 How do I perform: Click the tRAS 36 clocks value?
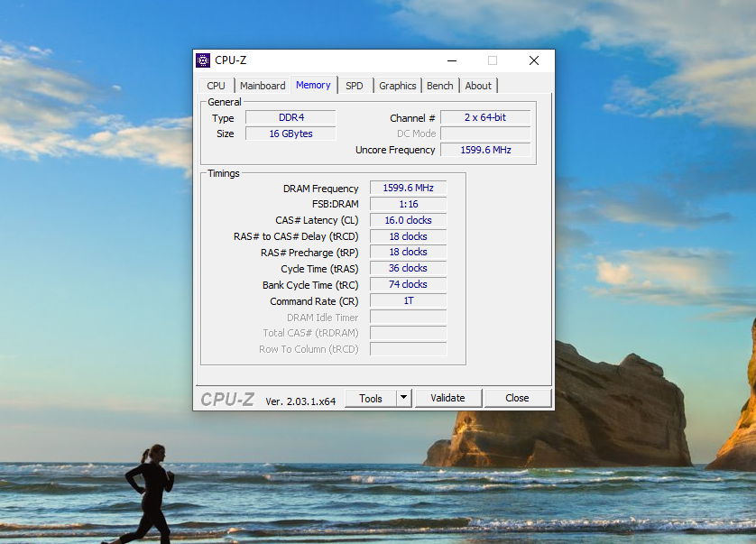409,268
